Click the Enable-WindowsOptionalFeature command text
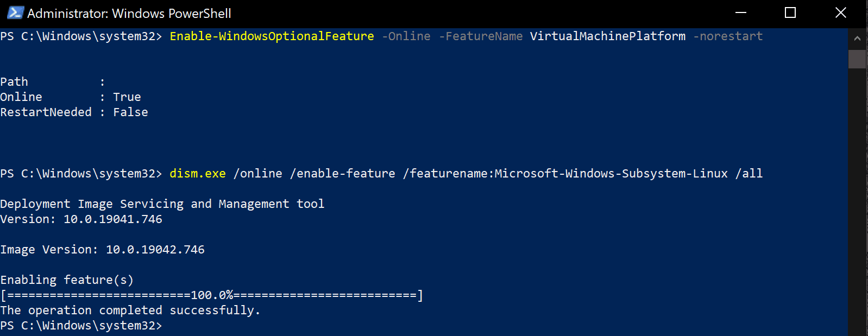 (x=272, y=36)
